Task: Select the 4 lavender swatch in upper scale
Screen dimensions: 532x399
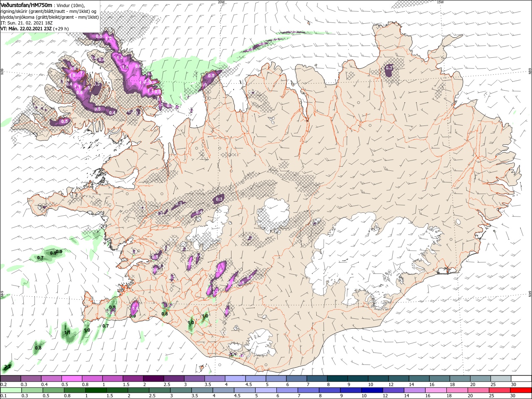Action: click(234, 379)
